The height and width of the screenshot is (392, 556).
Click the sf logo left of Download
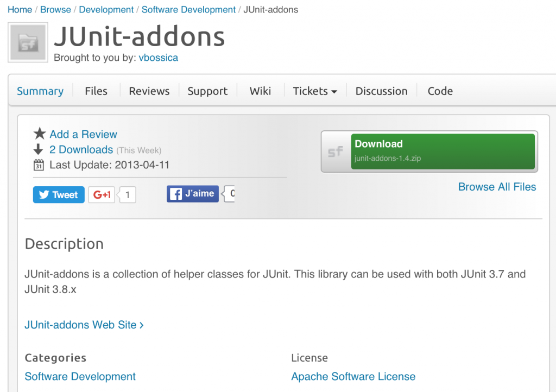336,151
